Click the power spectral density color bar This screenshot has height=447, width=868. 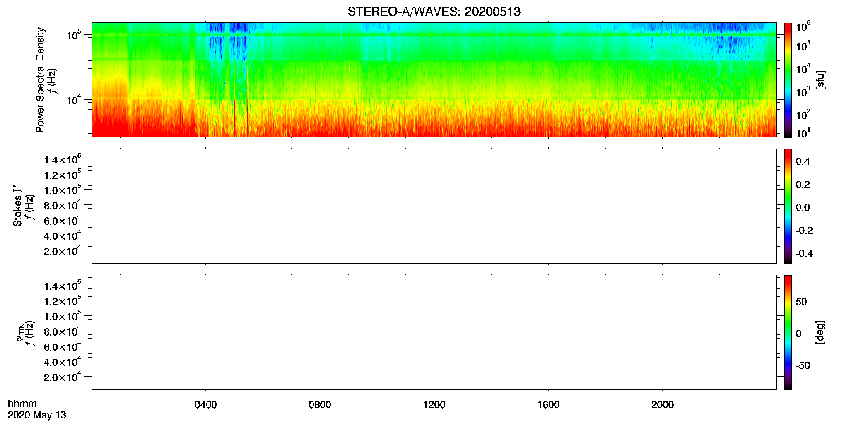(x=788, y=80)
